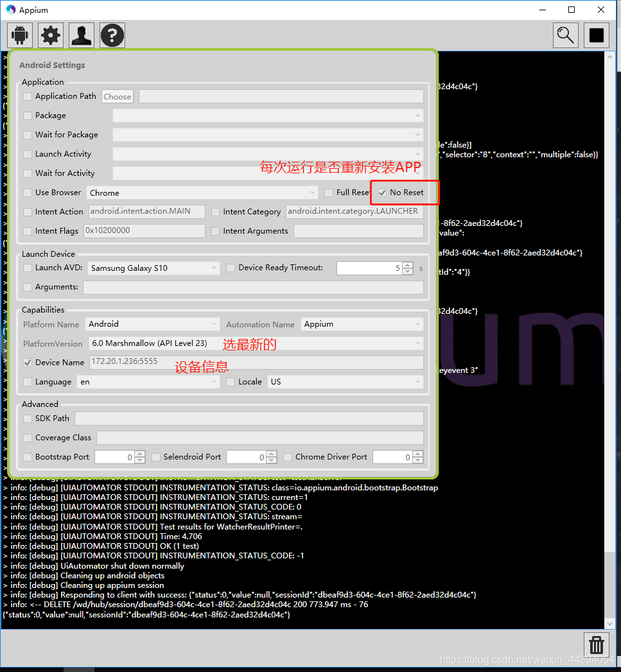621x672 pixels.
Task: Open the PlatformVersion 6.0 Marshmallow dropdown
Action: 256,343
